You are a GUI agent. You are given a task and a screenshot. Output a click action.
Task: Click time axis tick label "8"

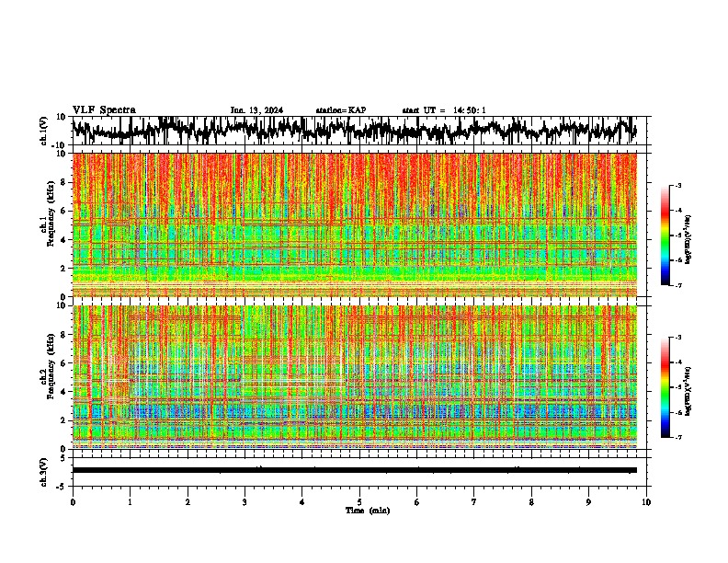(x=531, y=502)
